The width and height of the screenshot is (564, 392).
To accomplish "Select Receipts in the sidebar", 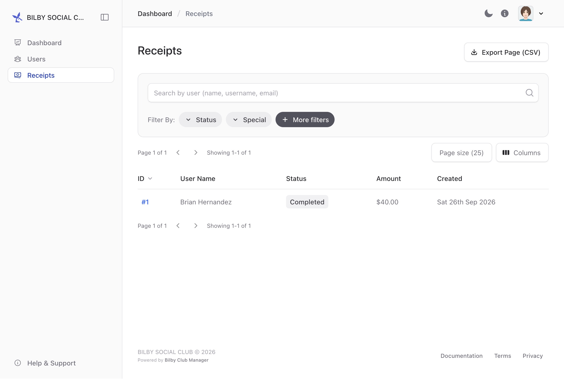I will (x=61, y=75).
